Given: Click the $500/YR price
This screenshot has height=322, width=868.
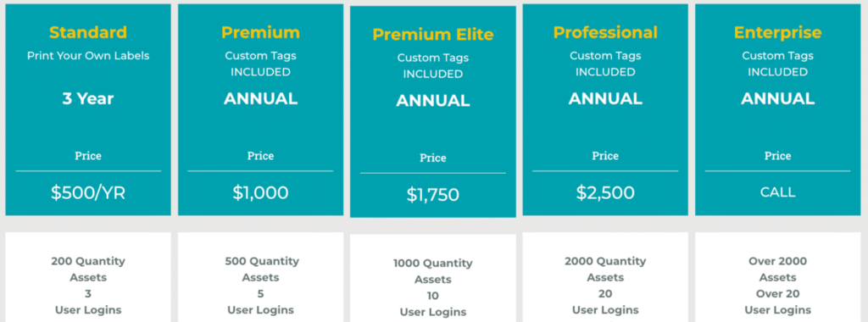Looking at the screenshot, I should pos(88,192).
